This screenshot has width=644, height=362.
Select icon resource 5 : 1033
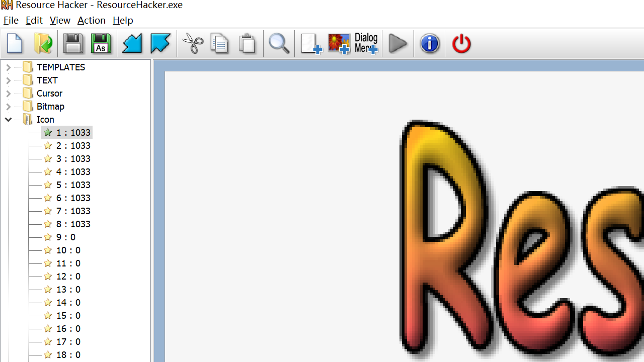coord(73,185)
